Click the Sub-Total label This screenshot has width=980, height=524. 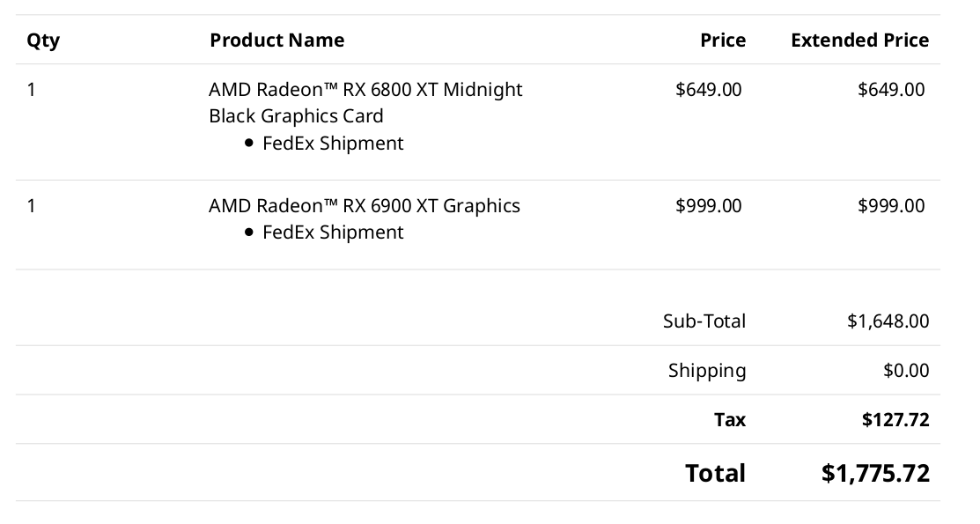704,321
